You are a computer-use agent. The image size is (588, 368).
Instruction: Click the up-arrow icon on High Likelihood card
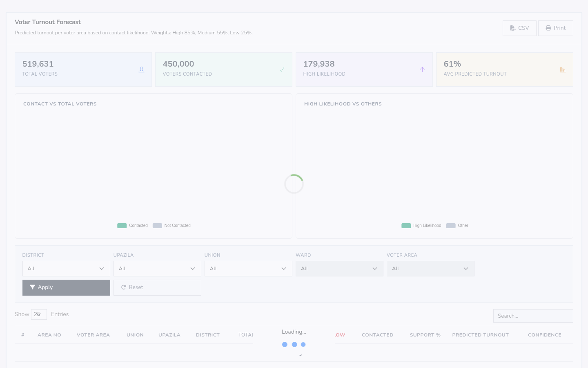point(422,70)
